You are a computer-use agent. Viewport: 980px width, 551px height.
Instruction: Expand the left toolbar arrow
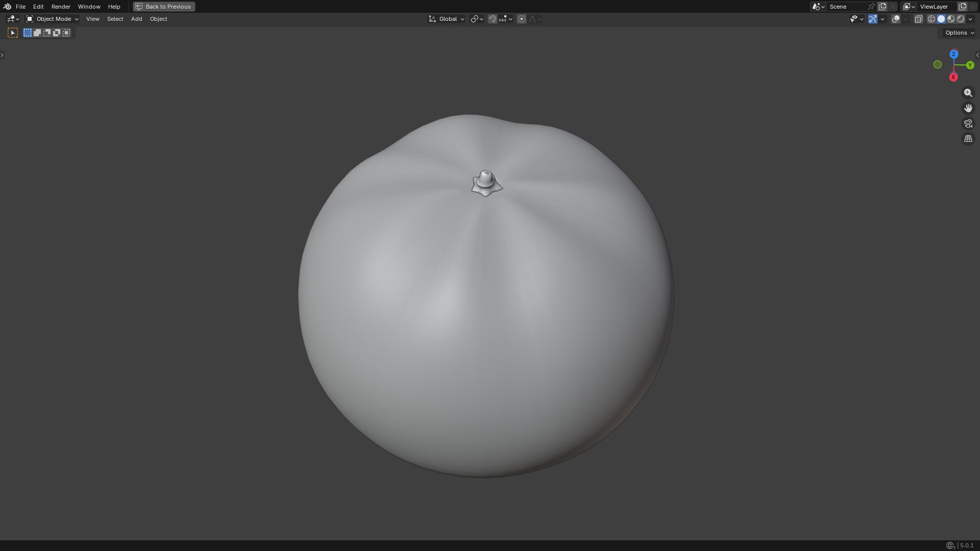[2, 55]
